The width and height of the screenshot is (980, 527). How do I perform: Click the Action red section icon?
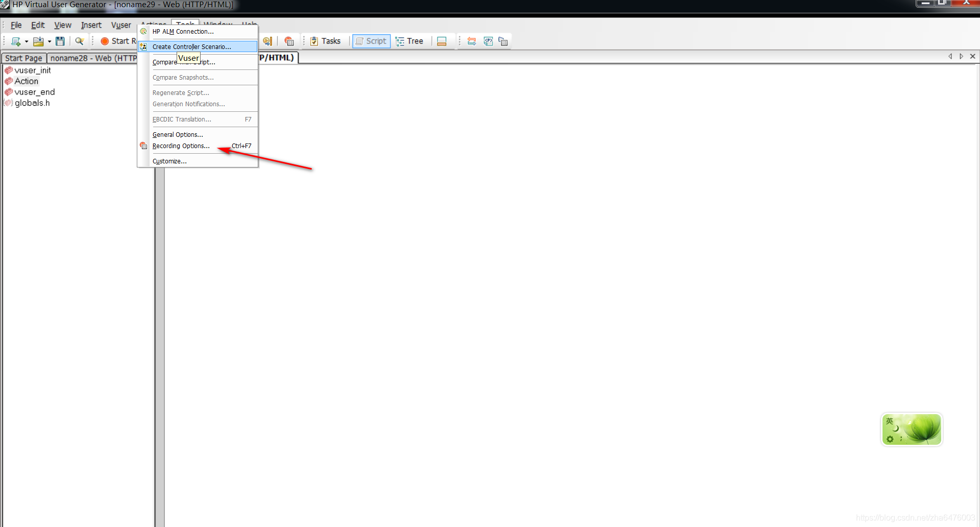9,81
